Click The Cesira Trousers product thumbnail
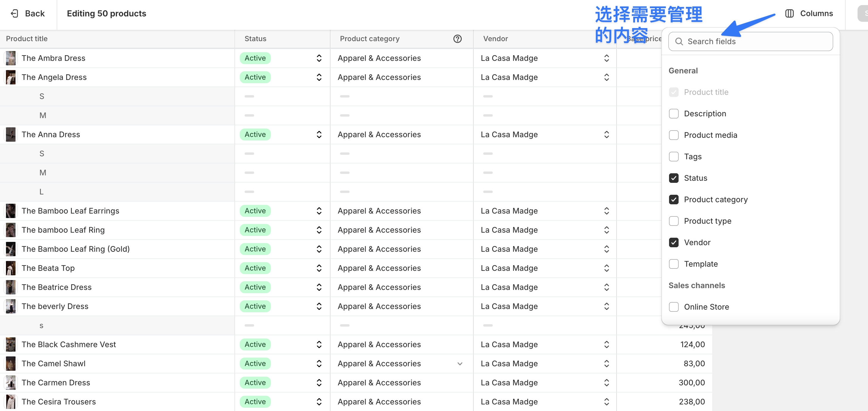The image size is (868, 411). click(11, 401)
